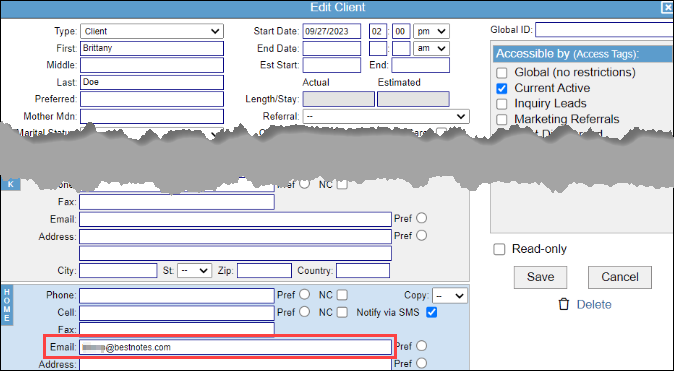Click the Start Date hour field
The height and width of the screenshot is (371, 674).
tap(378, 31)
